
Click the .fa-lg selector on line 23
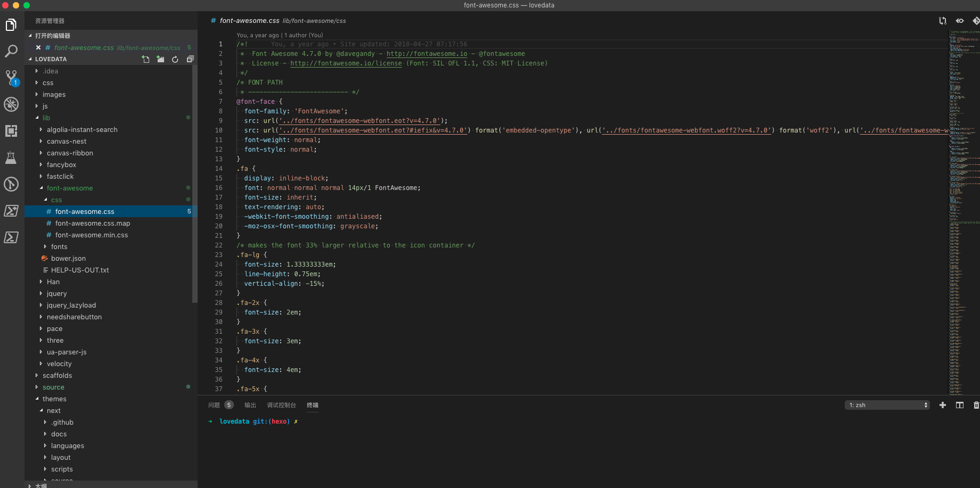tap(248, 255)
